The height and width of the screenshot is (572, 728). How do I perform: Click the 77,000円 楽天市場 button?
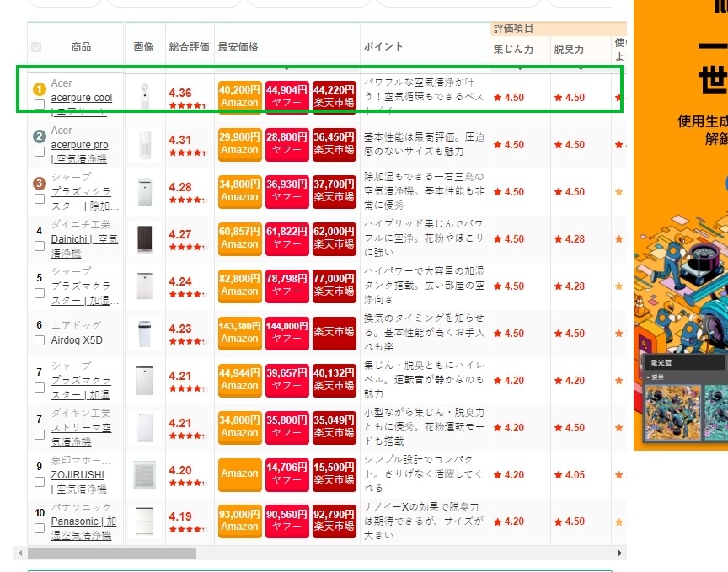[x=335, y=286]
